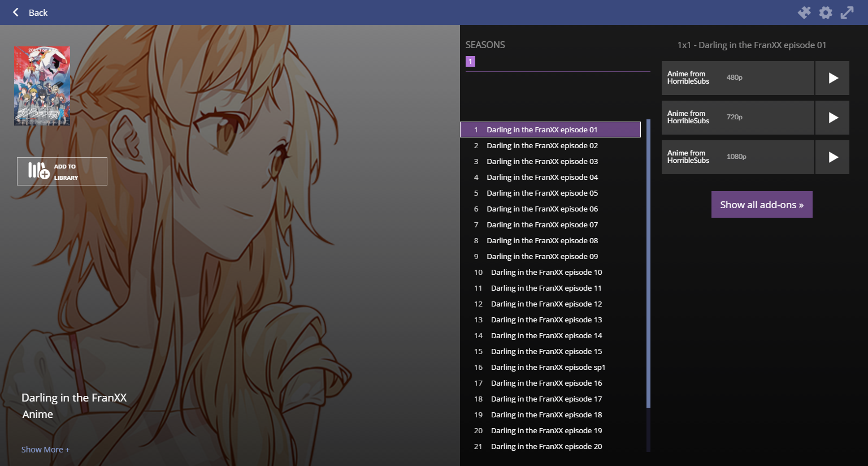Select Darling in the FranXX episode 05
The height and width of the screenshot is (466, 868).
click(x=550, y=193)
